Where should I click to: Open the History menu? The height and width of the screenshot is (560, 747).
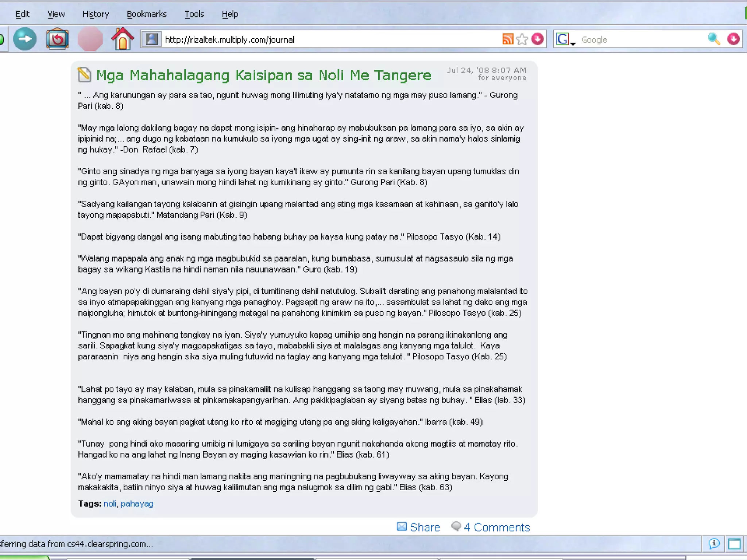(x=96, y=14)
